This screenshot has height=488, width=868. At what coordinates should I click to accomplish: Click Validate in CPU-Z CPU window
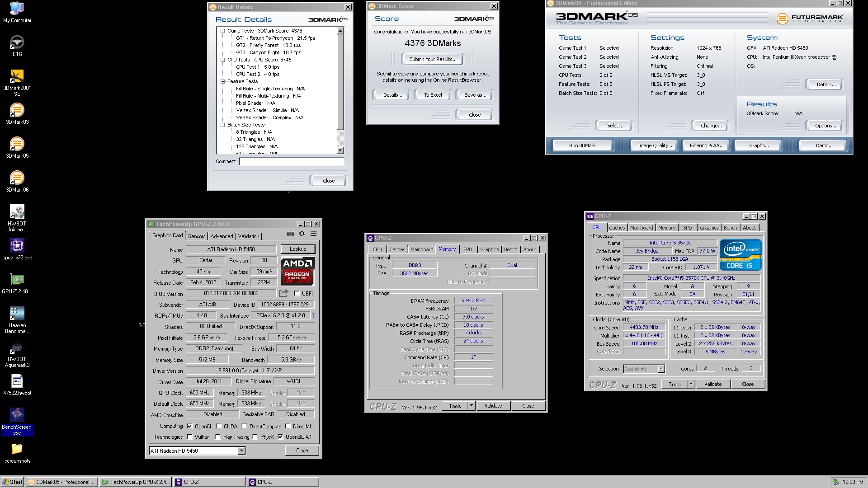pyautogui.click(x=713, y=384)
